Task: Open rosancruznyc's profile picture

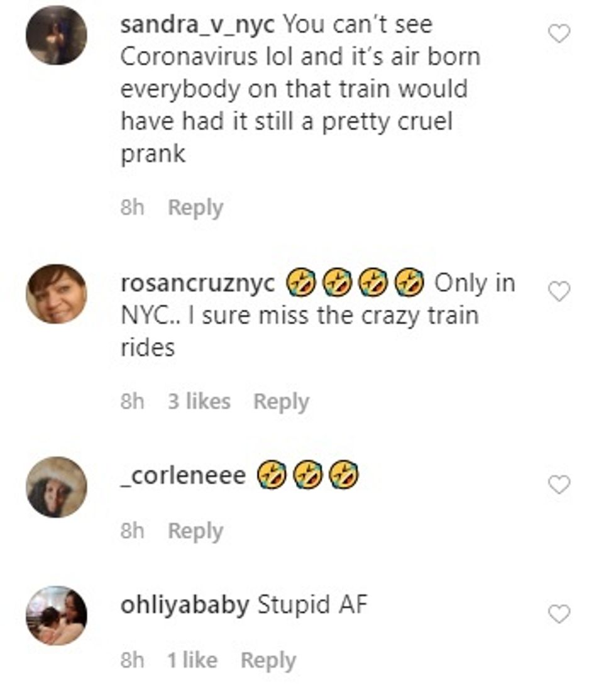Action: 56,294
